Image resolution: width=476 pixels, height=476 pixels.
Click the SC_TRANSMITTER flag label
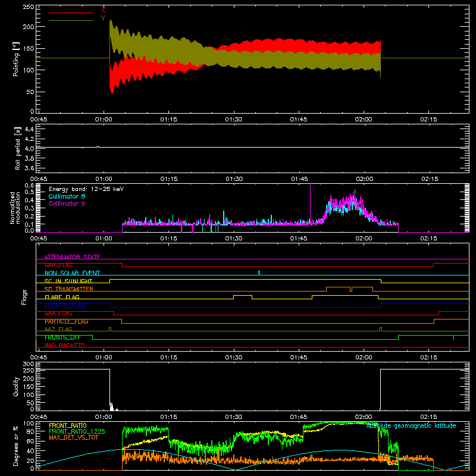68,289
